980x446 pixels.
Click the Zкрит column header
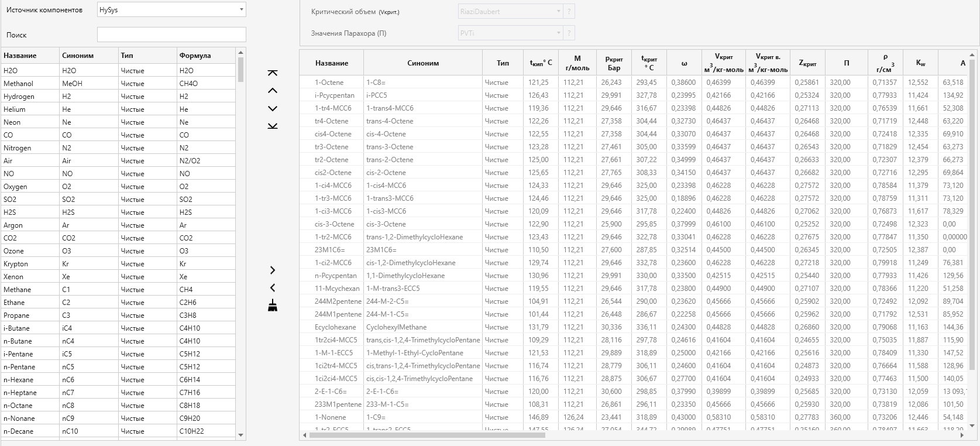(807, 63)
